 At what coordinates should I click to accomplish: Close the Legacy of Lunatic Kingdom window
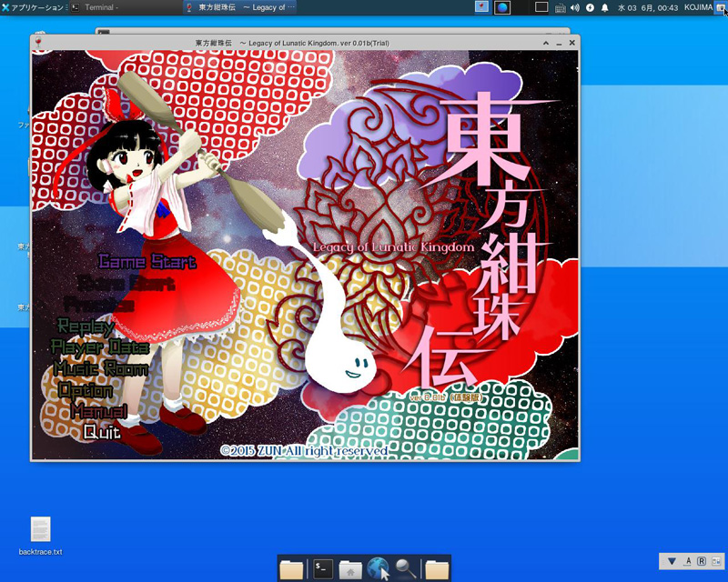click(572, 43)
